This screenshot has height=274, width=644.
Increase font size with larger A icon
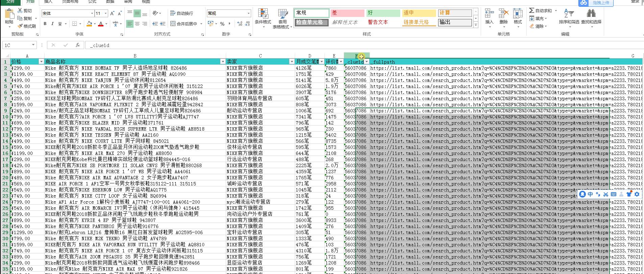coord(113,14)
